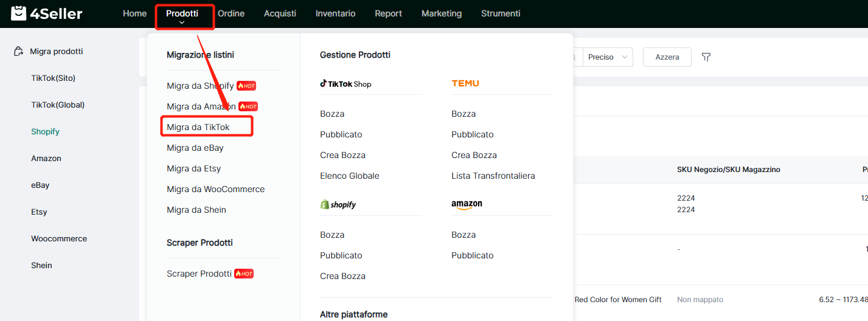
Task: Select Migra da Amazon
Action: [x=201, y=106]
